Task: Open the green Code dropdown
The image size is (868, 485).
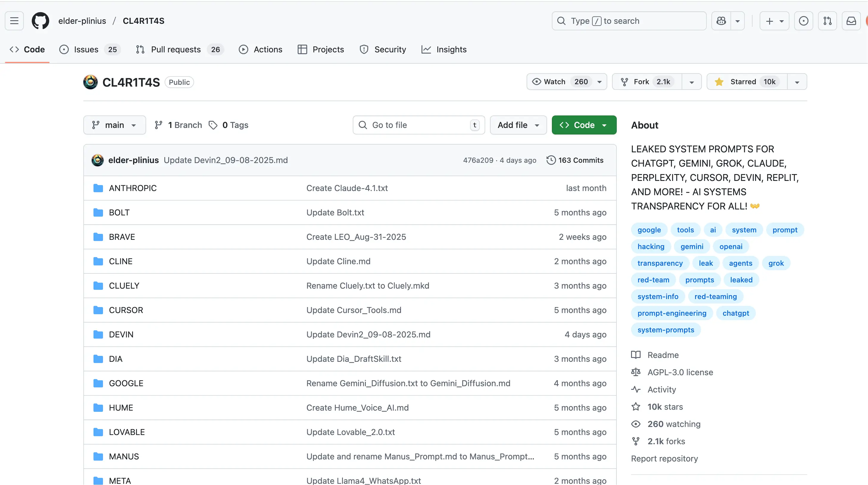Action: pyautogui.click(x=584, y=125)
